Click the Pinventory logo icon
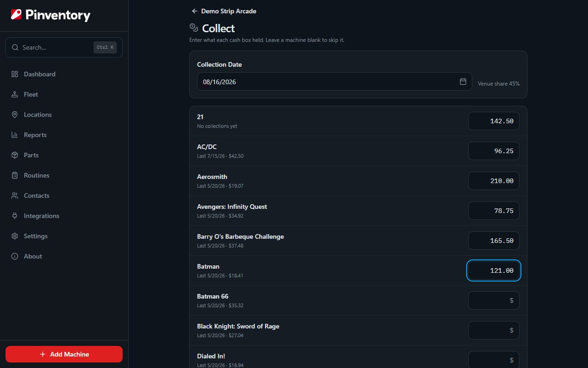Image resolution: width=588 pixels, height=368 pixels. point(16,15)
